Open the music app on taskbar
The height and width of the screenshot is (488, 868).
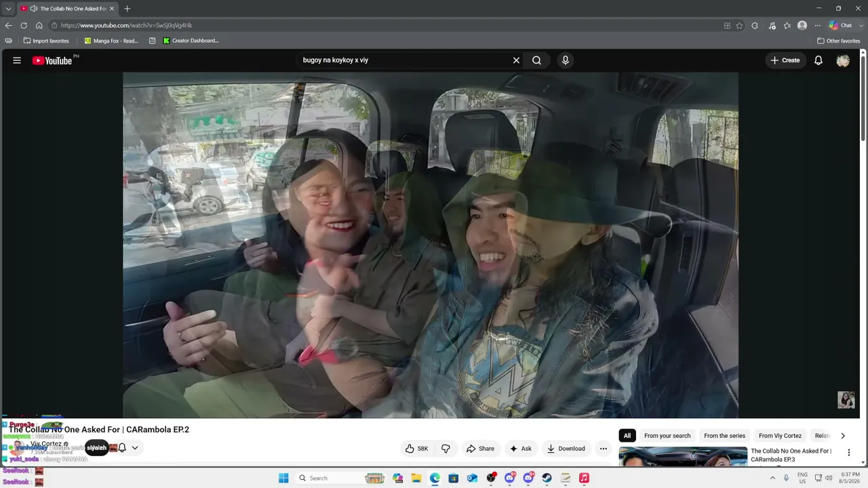pos(584,478)
